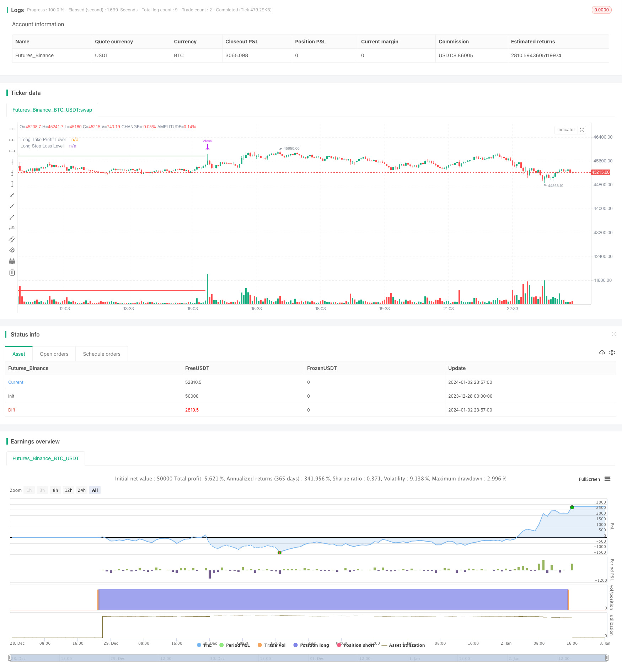
Task: Click the 0.0000 badge in Logs header
Action: pyautogui.click(x=601, y=10)
